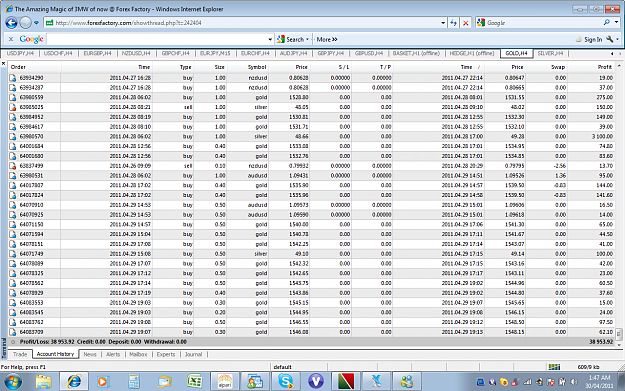The height and width of the screenshot is (391, 625).
Task: Click the order icon for nzdusd sell 63837499
Action: (13, 166)
